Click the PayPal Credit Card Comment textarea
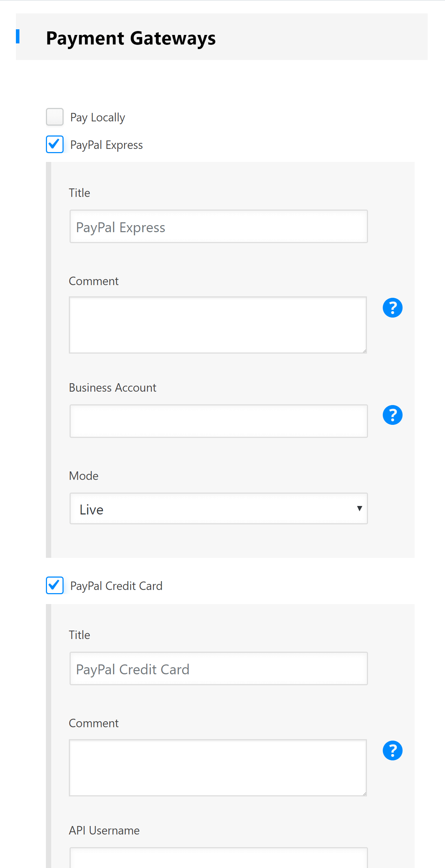445x868 pixels. 218,767
